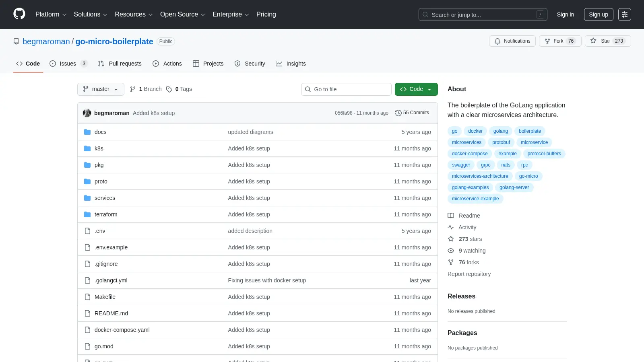This screenshot has width=644, height=362.
Task: Click the Sign in link
Action: [566, 14]
